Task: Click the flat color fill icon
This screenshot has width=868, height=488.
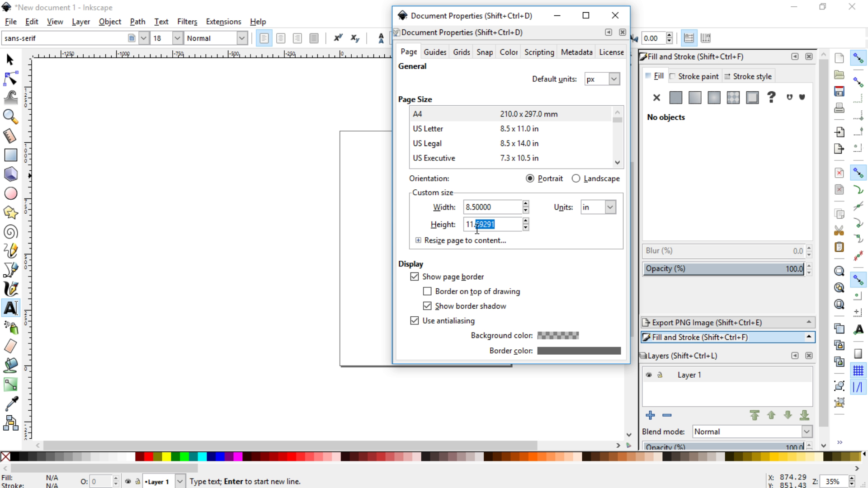Action: 676,97
